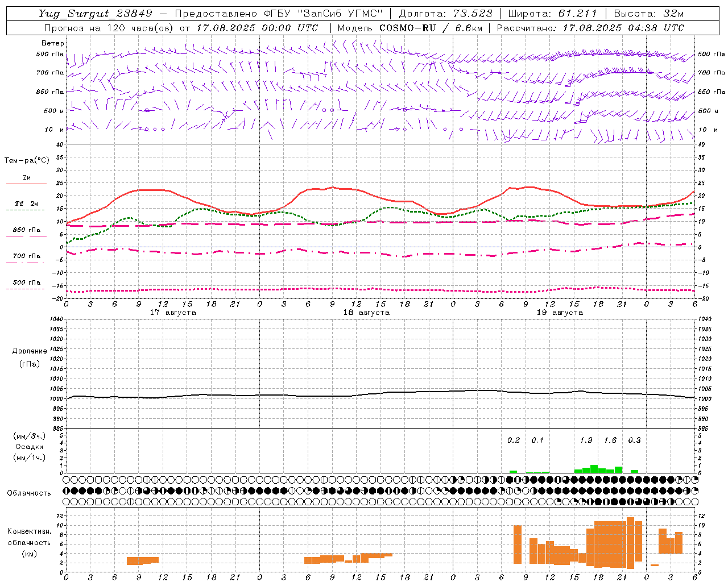Select the 'Широта: 61.211' header field
The width and height of the screenshot is (728, 582).
552,14
